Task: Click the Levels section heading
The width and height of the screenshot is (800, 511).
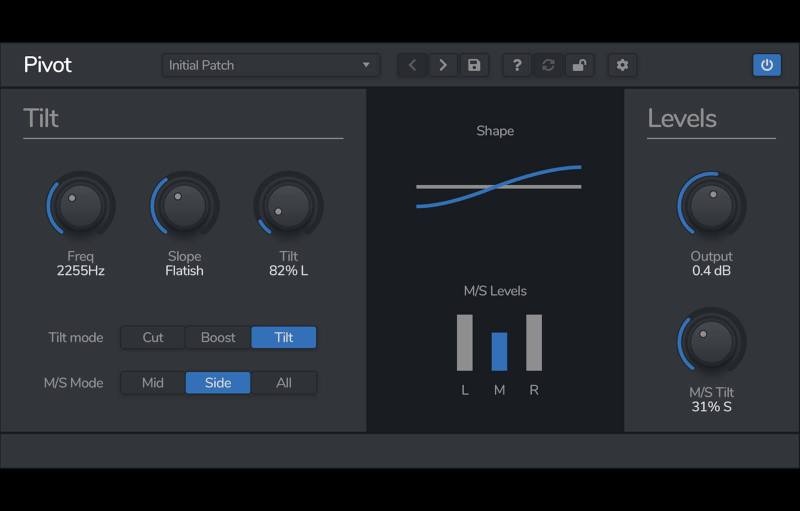Action: 682,118
